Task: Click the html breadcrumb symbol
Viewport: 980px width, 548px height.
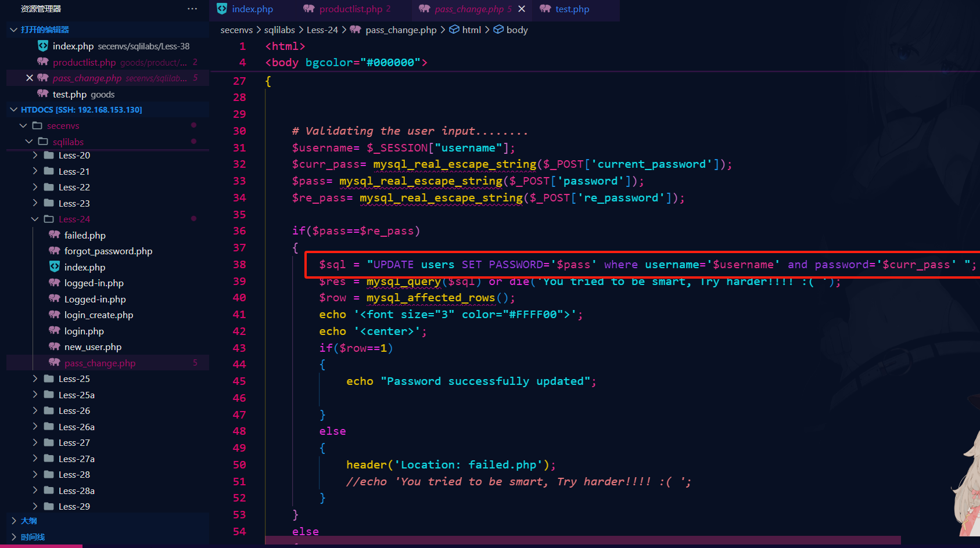Action: [471, 30]
